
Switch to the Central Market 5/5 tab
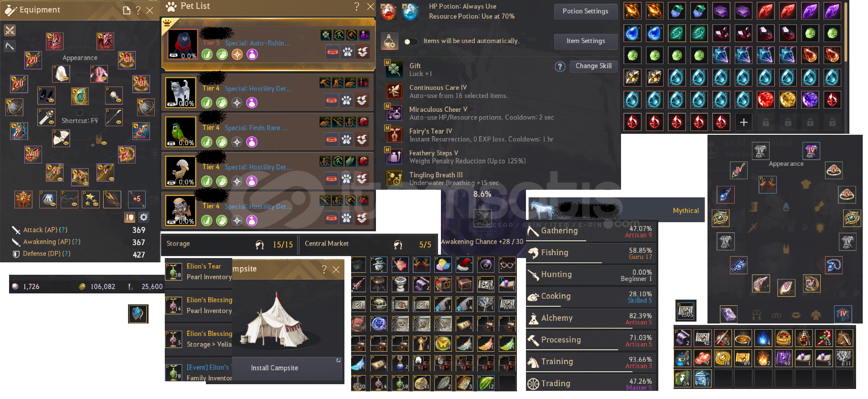click(367, 244)
